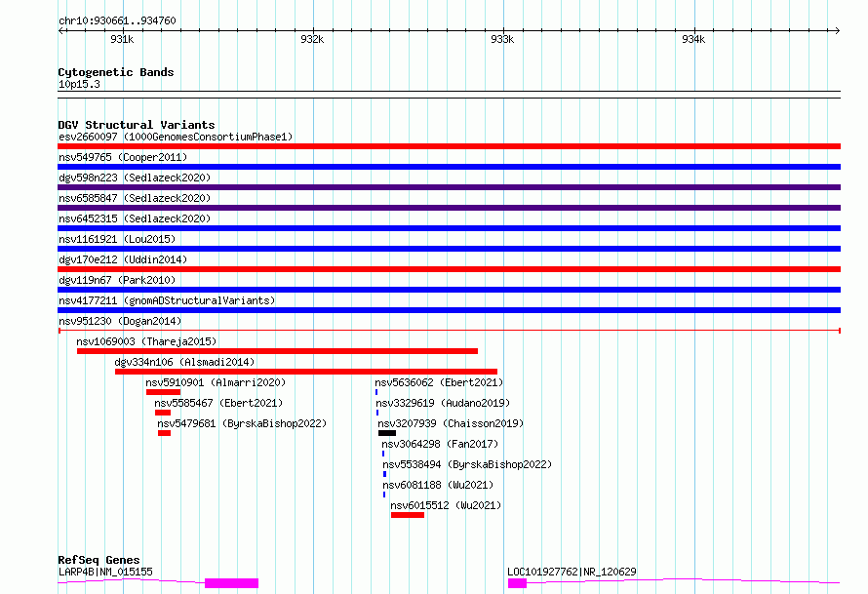Viewport: 868px width, 594px height.
Task: Open the nsv4177211 (gnomADStructuralVariants) label
Action: point(167,300)
